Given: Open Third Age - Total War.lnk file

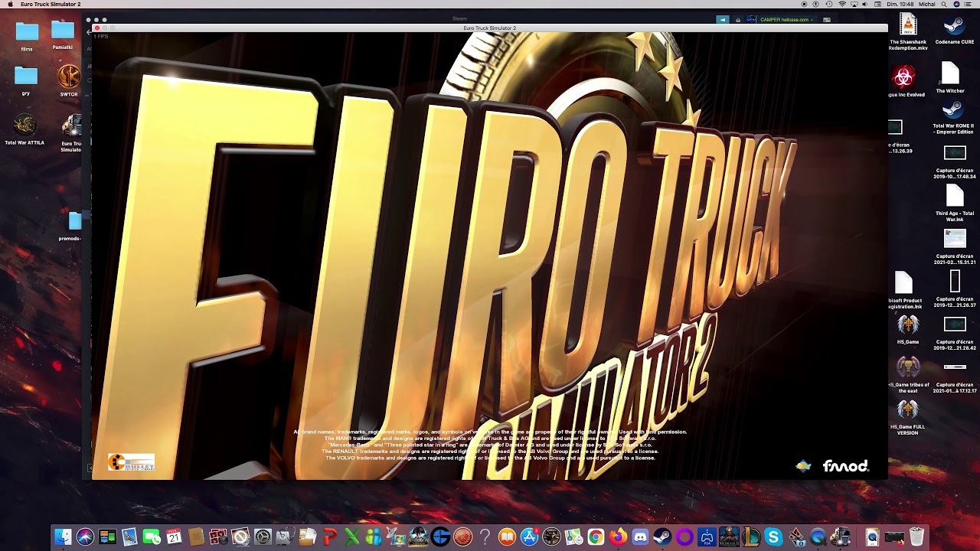Looking at the screenshot, I should (x=954, y=196).
